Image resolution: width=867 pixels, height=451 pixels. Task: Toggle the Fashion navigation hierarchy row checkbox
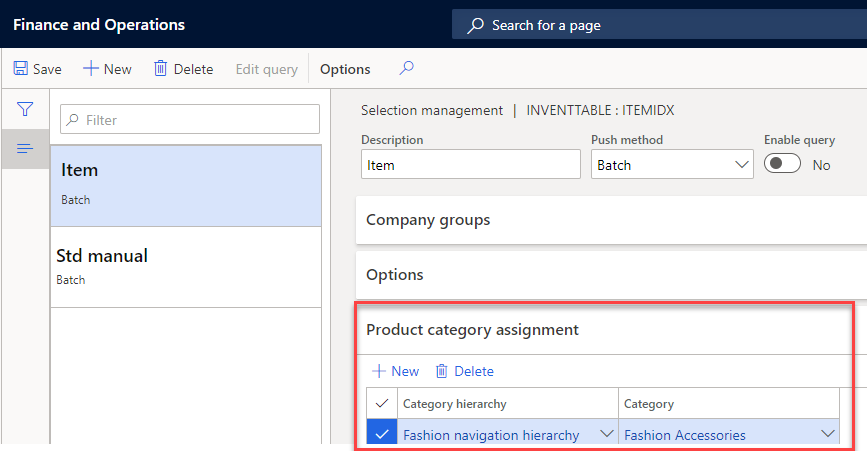click(382, 435)
